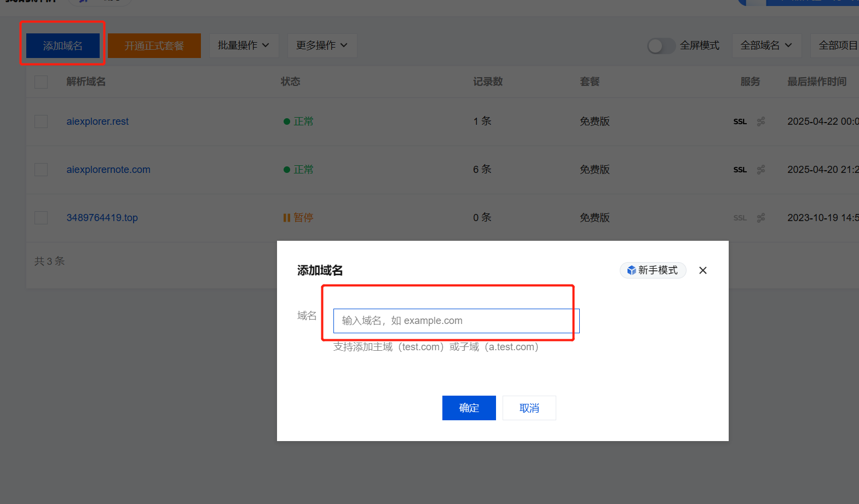The image size is (859, 504).
Task: Focus the 域名 input field
Action: point(456,321)
